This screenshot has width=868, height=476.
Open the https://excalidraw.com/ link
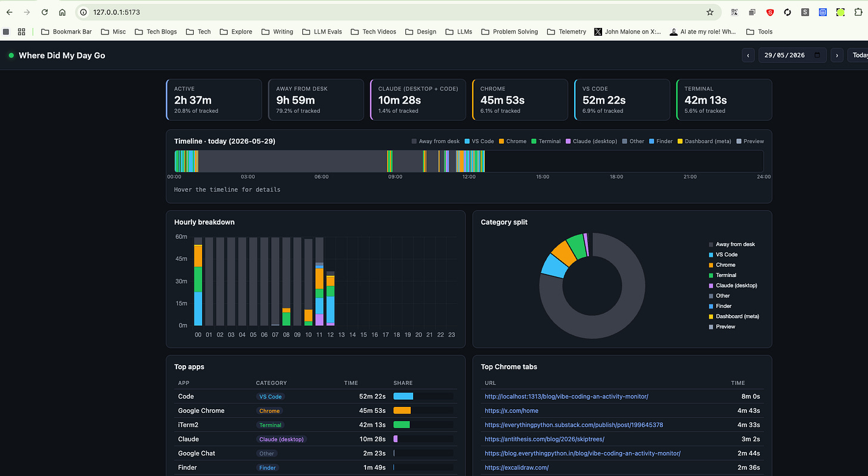point(516,468)
